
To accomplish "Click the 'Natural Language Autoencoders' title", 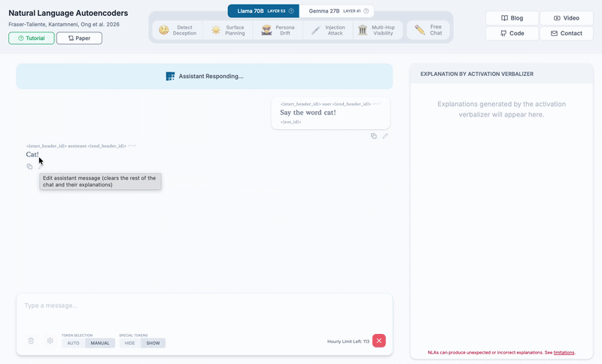I will coord(68,13).
